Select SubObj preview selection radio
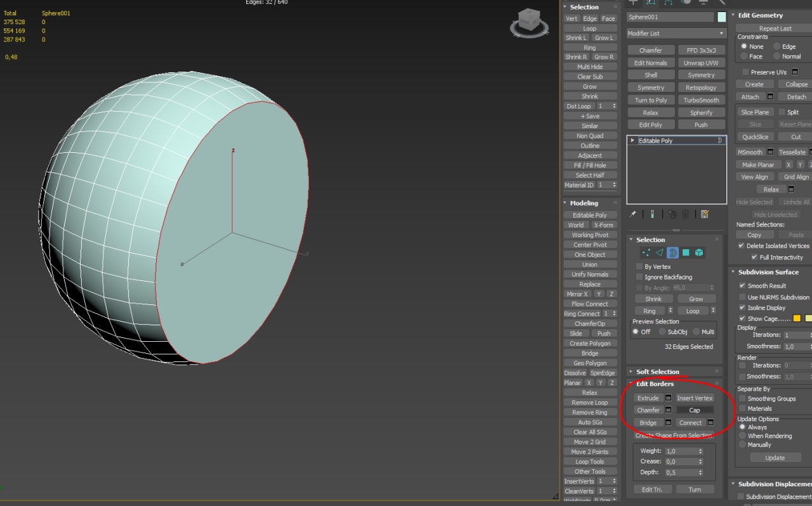This screenshot has height=506, width=812. (x=662, y=332)
